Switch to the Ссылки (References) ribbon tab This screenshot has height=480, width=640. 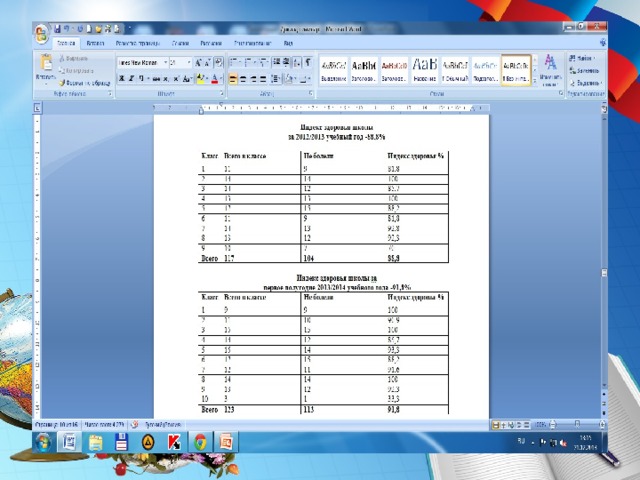[x=180, y=43]
